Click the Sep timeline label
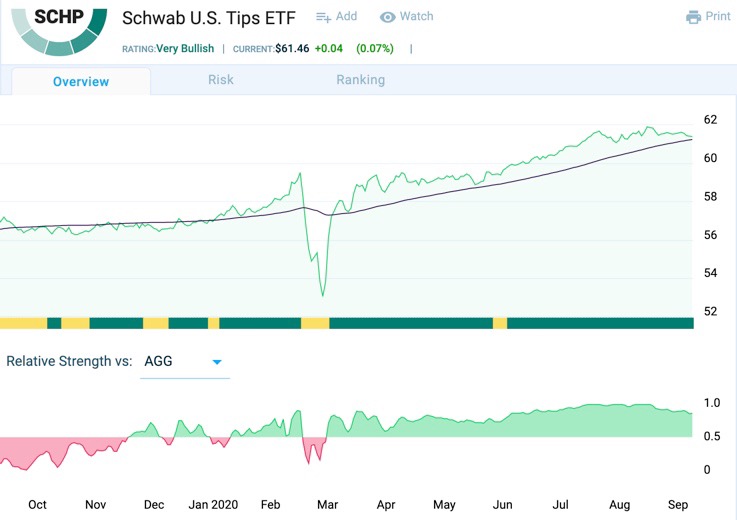737x520 pixels. click(676, 505)
